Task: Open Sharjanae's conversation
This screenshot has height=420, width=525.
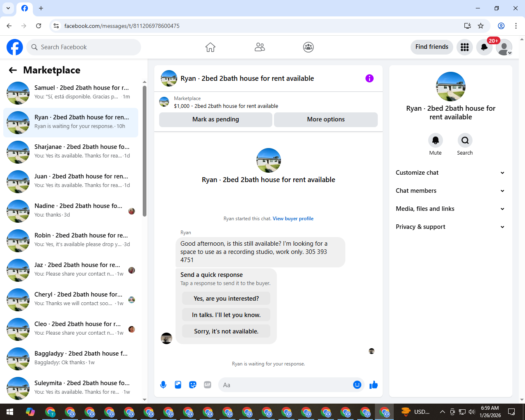Action: point(71,152)
